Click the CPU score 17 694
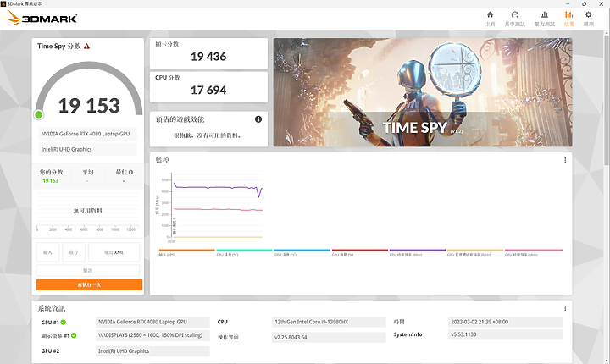 pyautogui.click(x=208, y=91)
